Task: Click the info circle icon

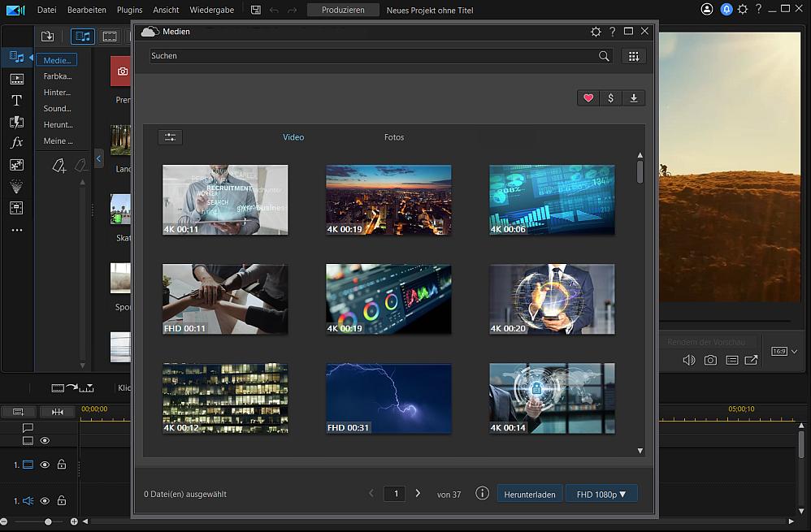Action: point(482,493)
